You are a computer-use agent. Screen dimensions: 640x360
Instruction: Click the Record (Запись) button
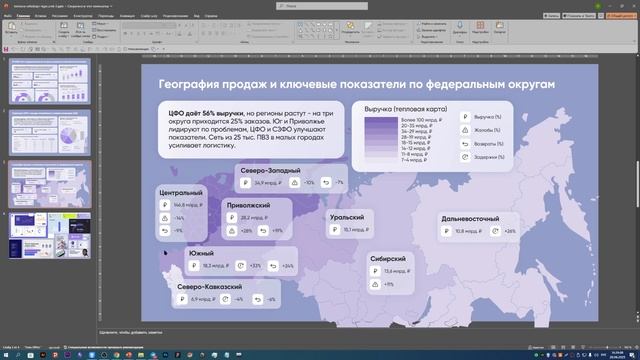tap(551, 16)
